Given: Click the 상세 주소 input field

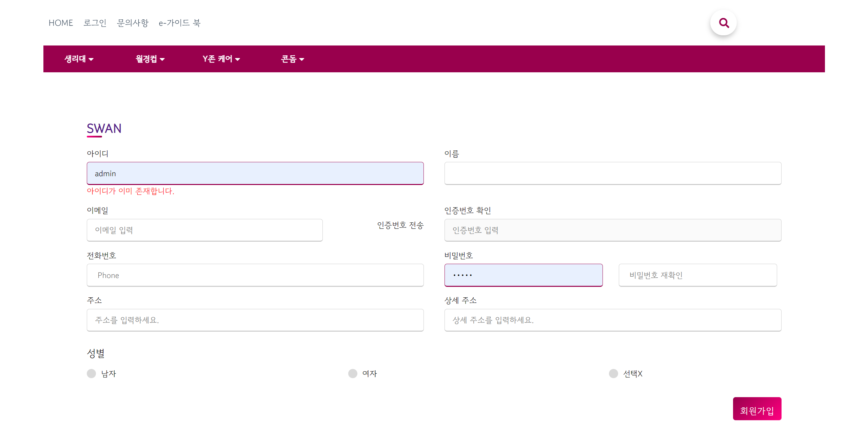Looking at the screenshot, I should 613,320.
